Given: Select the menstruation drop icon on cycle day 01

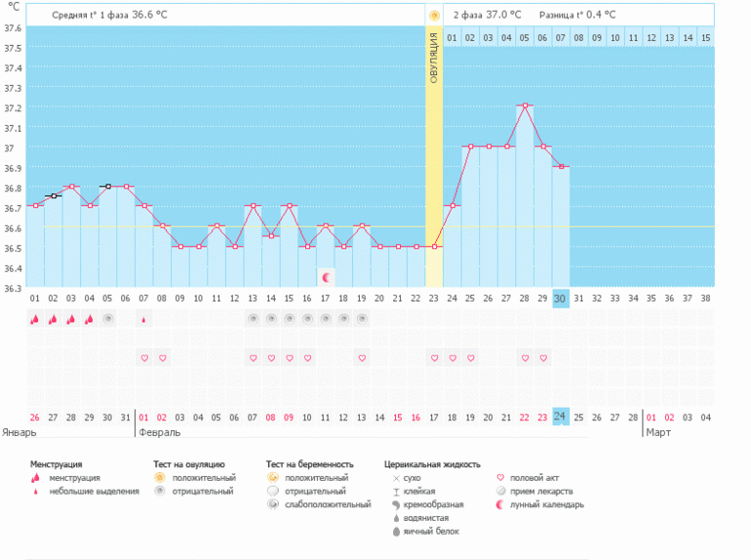Looking at the screenshot, I should [x=35, y=319].
